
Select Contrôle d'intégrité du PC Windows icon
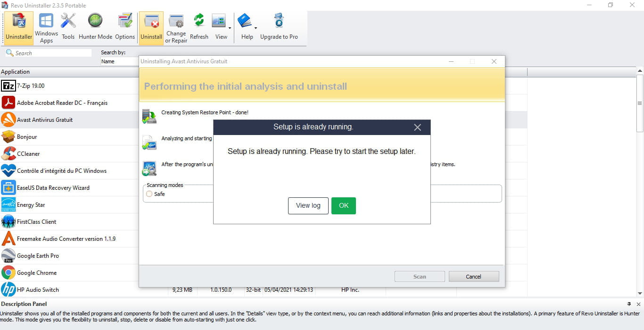click(8, 170)
